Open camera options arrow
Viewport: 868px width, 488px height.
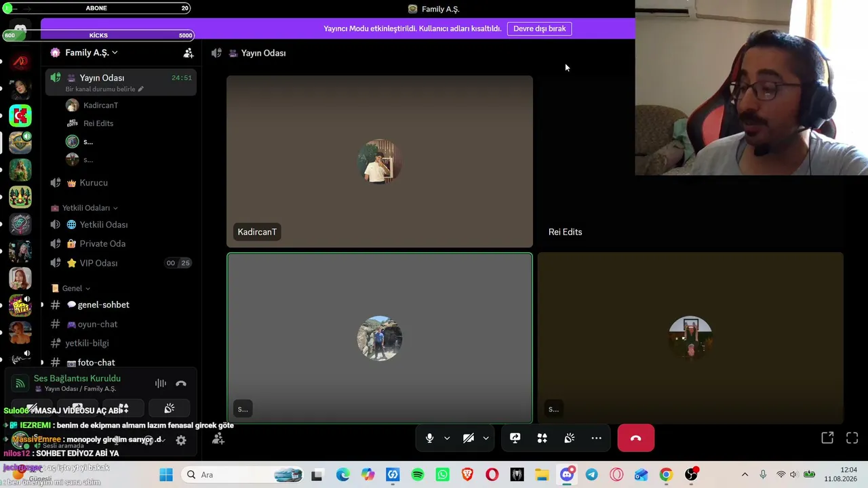tap(486, 439)
